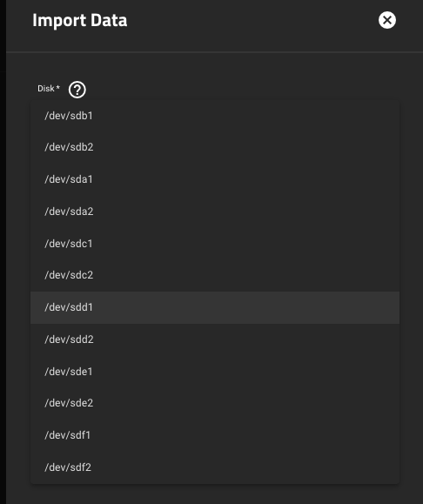Click the dark backdrop strip beside the panel
The image size is (423, 504).
(x=3, y=252)
